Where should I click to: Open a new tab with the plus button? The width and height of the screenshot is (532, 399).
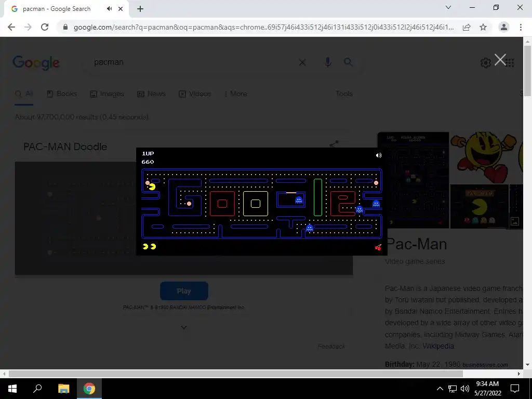coord(140,9)
